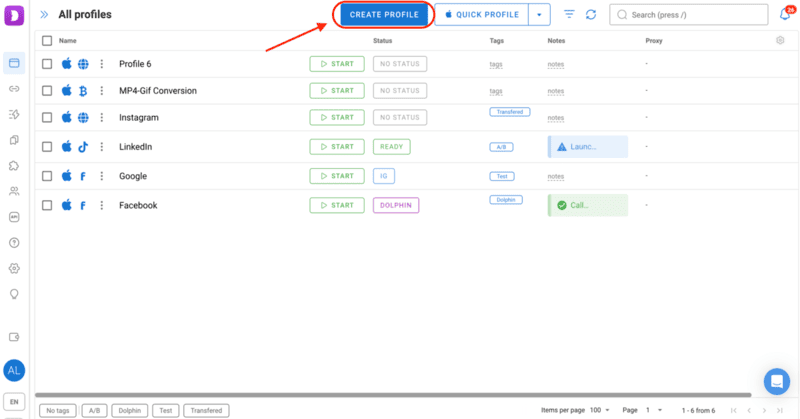Click the horizontal scrollbar below the table
Viewport: 800px width, 419px height.
click(393, 395)
